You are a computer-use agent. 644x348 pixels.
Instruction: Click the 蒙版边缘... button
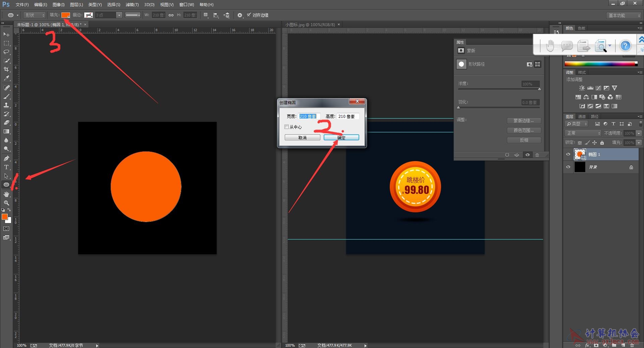pos(524,121)
